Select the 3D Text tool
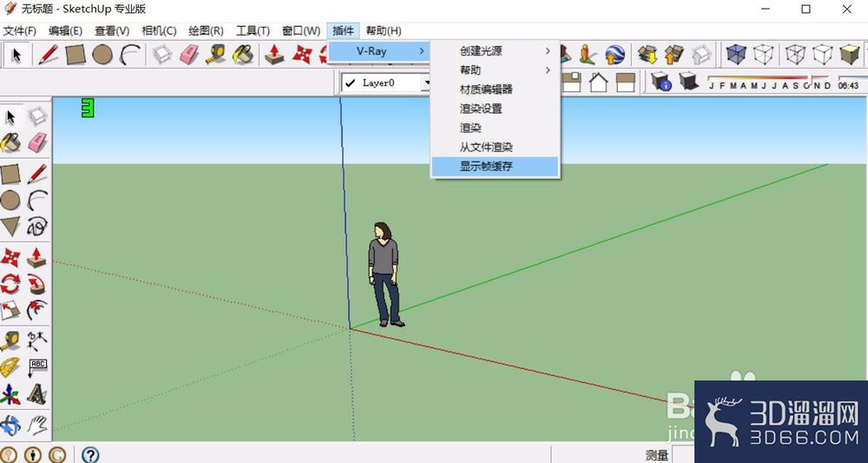This screenshot has width=868, height=463. (x=37, y=394)
